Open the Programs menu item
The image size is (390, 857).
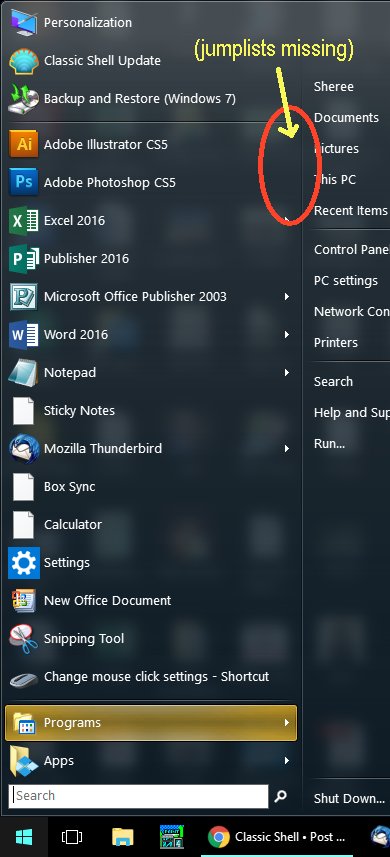click(x=151, y=723)
